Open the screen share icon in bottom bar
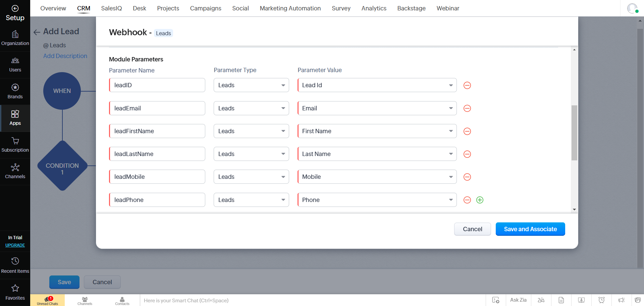 coord(581,300)
